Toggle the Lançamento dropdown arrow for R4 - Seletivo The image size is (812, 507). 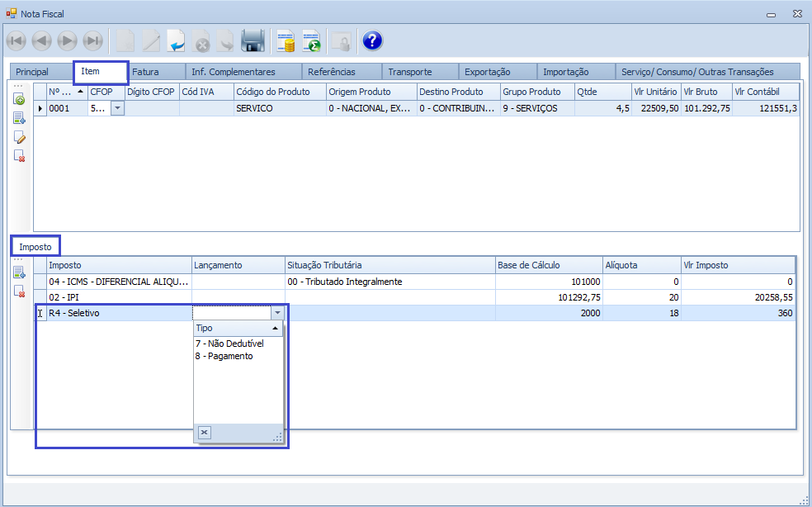(277, 313)
